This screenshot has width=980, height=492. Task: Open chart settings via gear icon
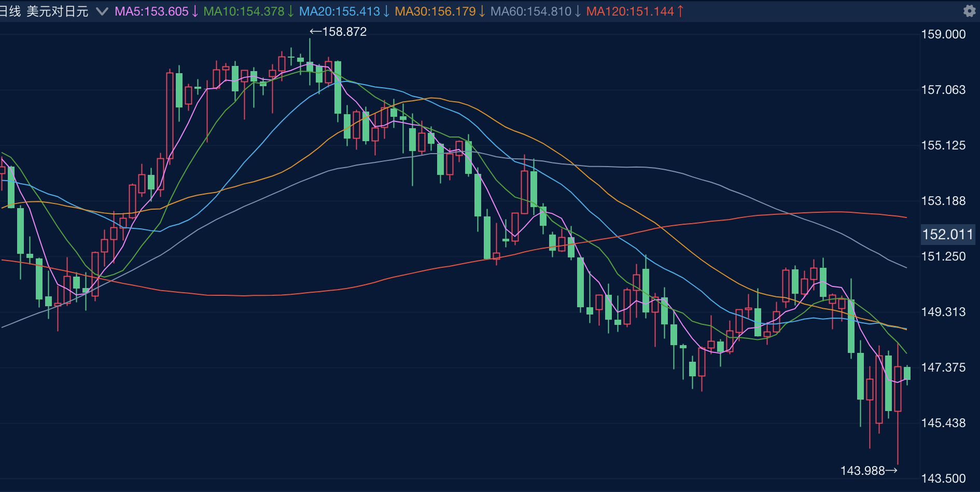pos(969,11)
